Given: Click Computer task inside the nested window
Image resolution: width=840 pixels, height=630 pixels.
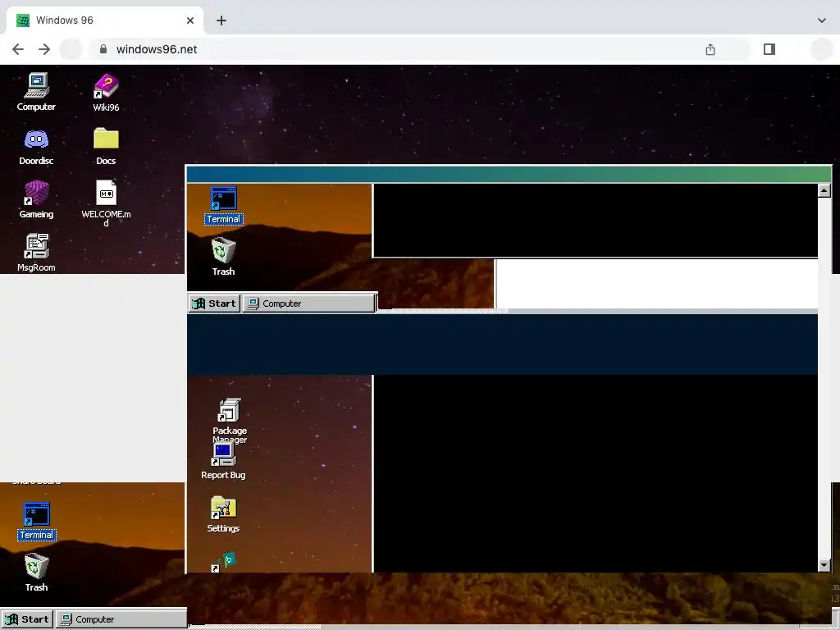Looking at the screenshot, I should click(x=308, y=304).
